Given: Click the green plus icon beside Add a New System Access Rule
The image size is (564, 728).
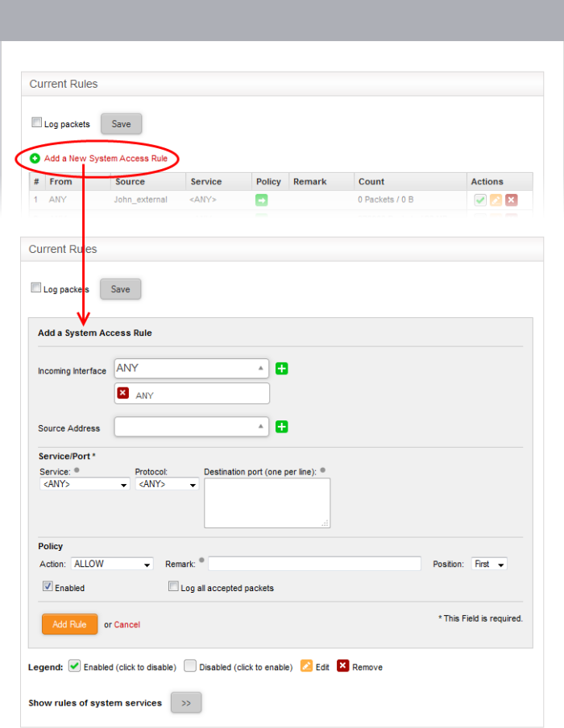Looking at the screenshot, I should 35,159.
